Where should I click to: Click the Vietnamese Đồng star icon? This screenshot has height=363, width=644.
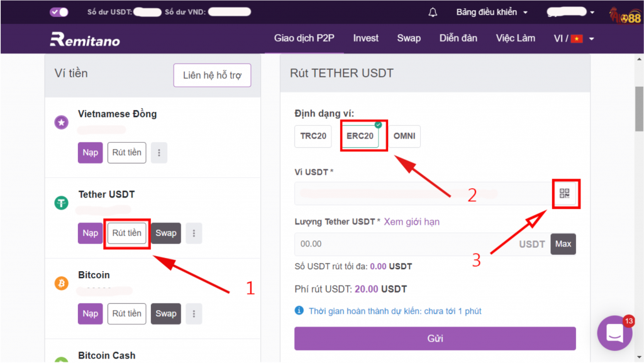click(62, 122)
